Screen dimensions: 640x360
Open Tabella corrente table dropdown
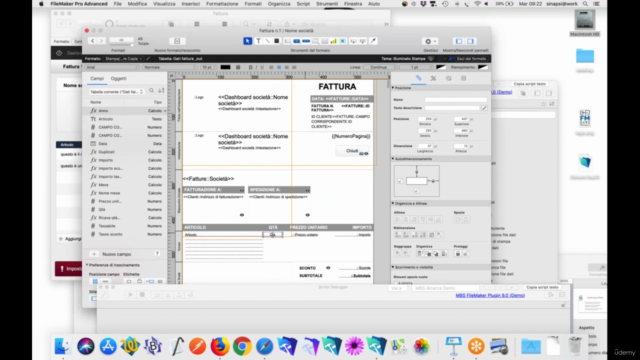click(116, 91)
